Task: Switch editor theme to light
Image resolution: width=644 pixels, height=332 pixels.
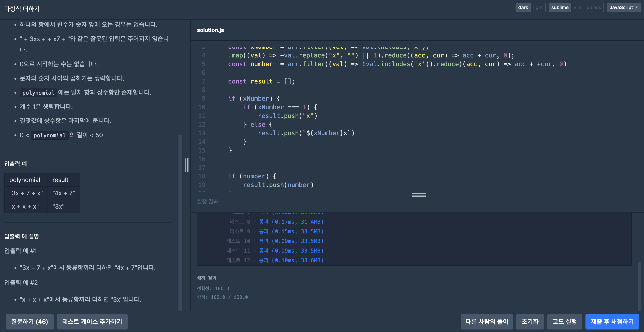Action: coord(538,8)
